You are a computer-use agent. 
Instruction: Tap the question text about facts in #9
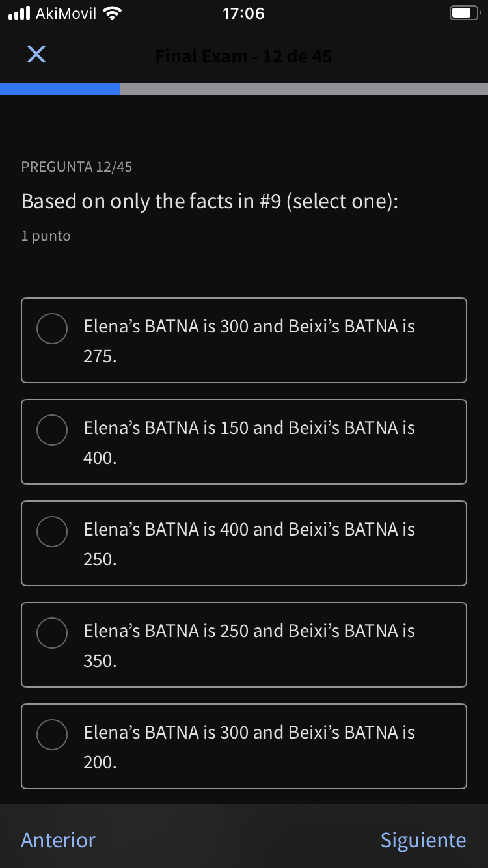210,202
